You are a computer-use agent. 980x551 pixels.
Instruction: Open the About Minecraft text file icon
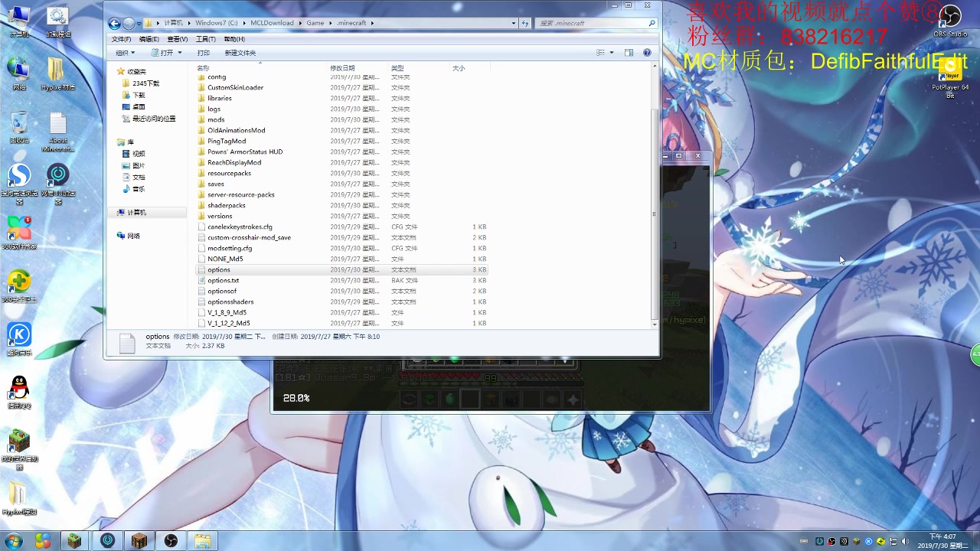(x=58, y=132)
